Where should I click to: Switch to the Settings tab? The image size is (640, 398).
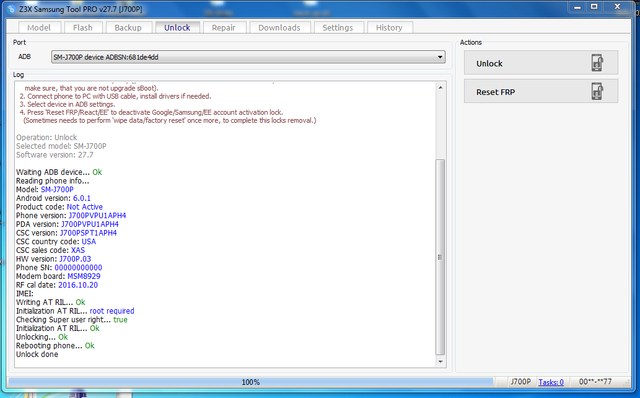[338, 27]
